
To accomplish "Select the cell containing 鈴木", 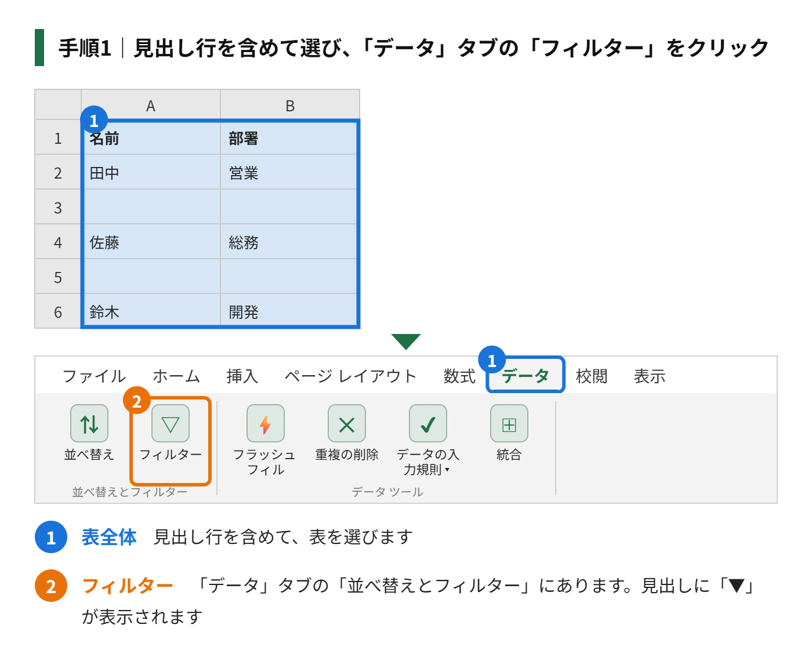I will click(x=151, y=311).
